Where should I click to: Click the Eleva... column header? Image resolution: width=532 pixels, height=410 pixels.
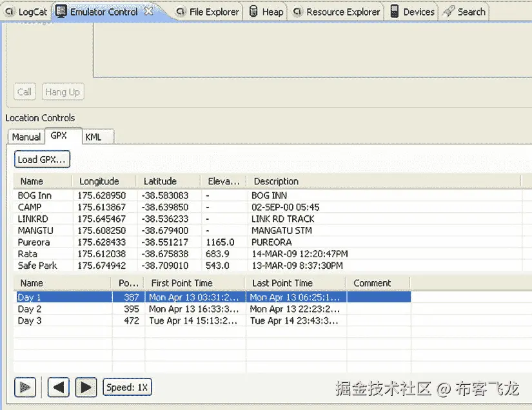[x=224, y=181]
